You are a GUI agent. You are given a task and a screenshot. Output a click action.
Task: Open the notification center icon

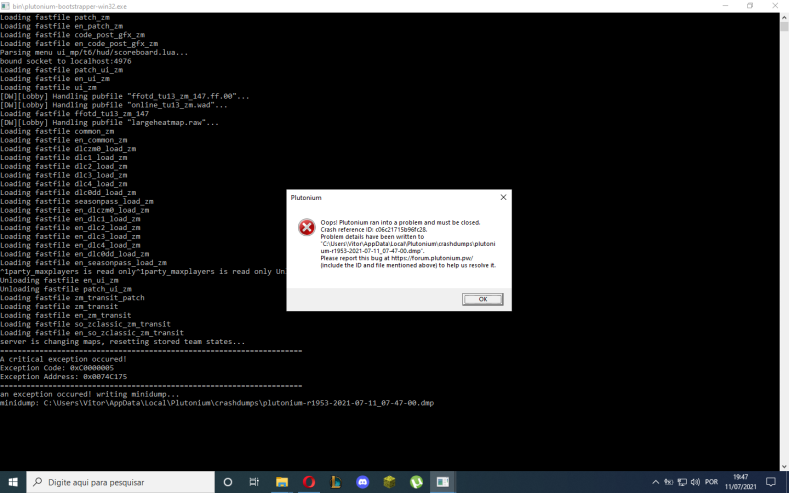point(771,482)
